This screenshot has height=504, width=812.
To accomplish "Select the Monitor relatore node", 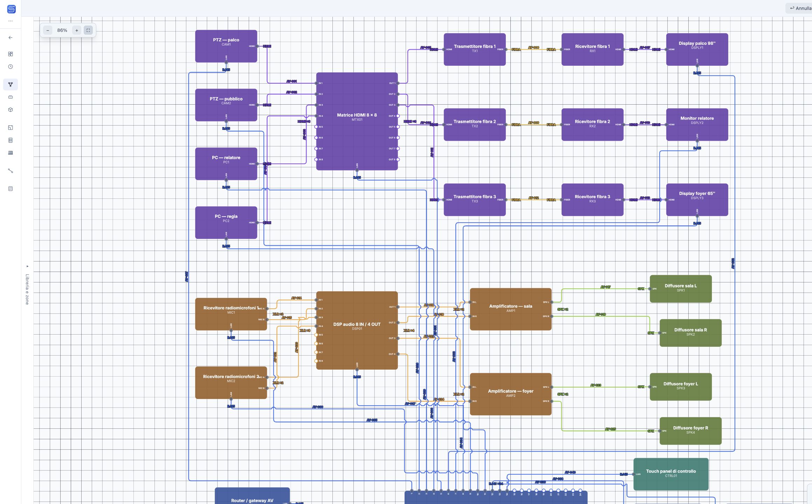I will (697, 125).
